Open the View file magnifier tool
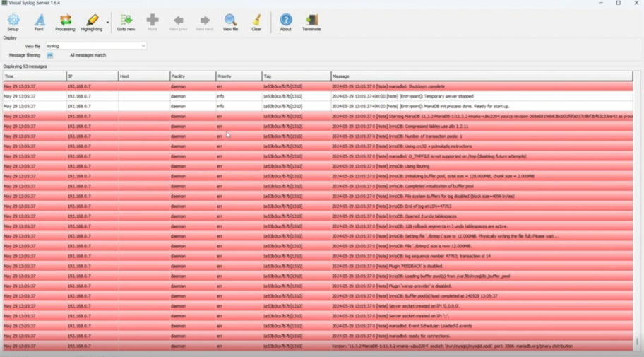The width and height of the screenshot is (644, 357). click(230, 22)
